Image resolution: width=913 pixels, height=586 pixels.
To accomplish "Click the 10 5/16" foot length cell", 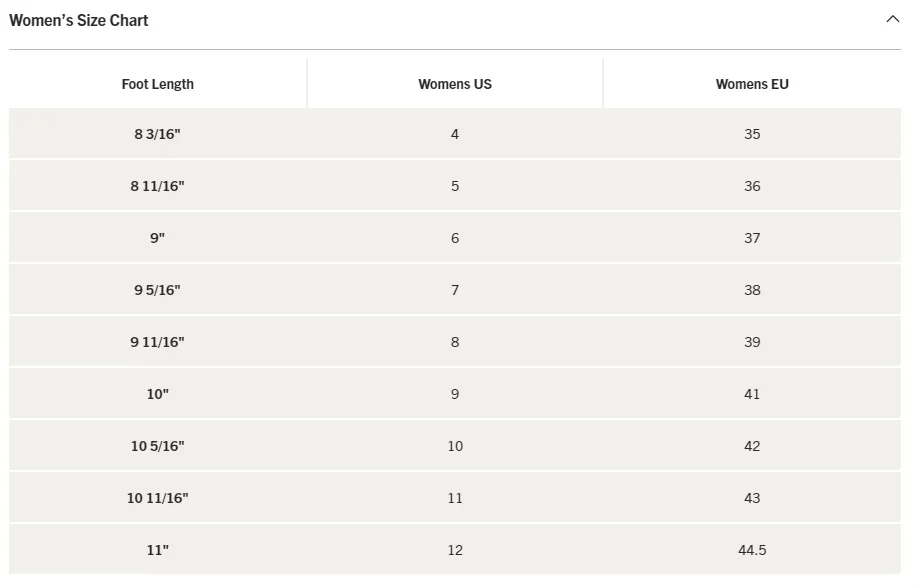I will click(158, 446).
